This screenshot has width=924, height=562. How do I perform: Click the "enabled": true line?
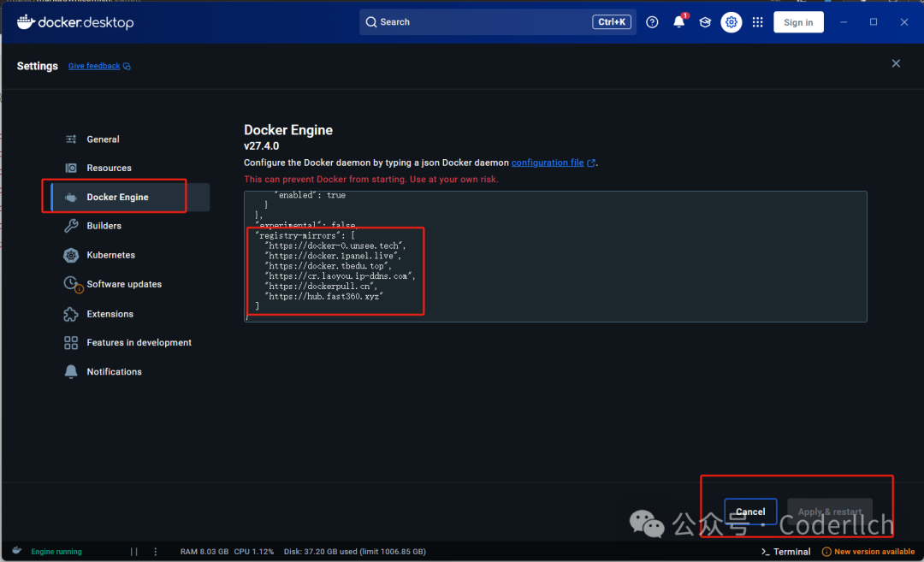pos(310,195)
